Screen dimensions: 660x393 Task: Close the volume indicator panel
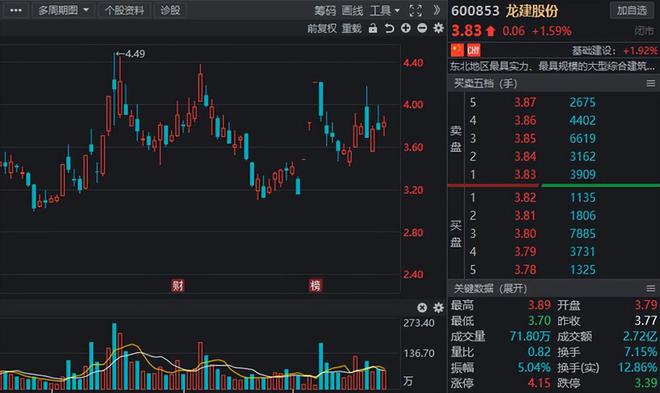pyautogui.click(x=422, y=308)
